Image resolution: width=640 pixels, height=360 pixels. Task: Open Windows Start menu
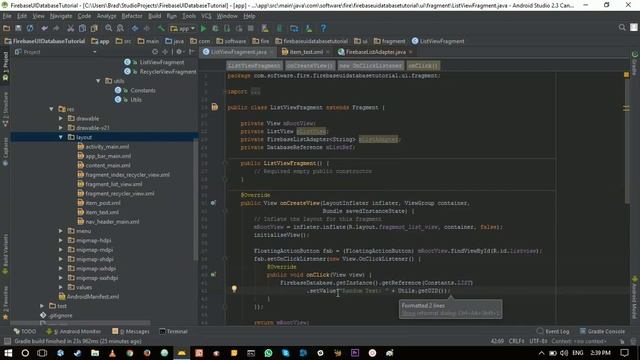[8, 353]
